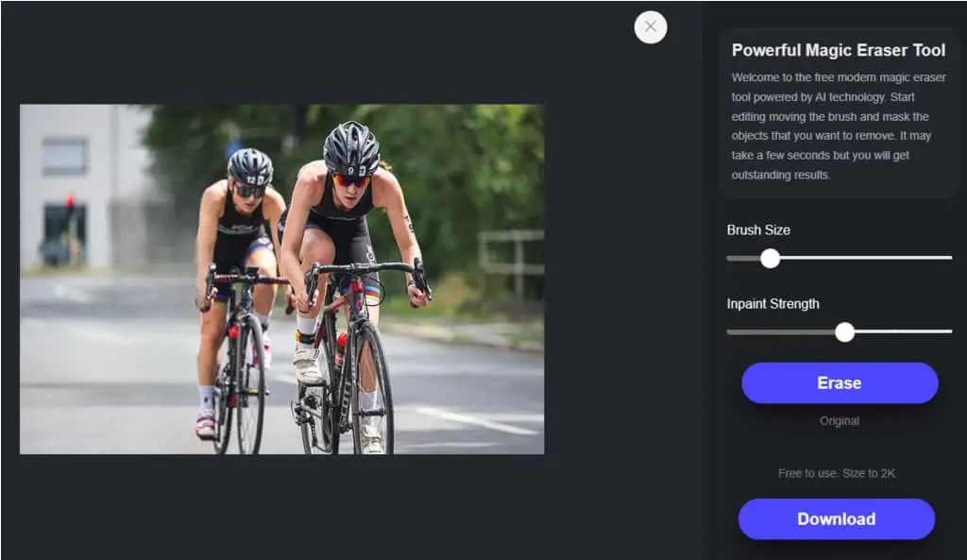967x560 pixels.
Task: Click the building window in the background
Action: click(x=64, y=156)
